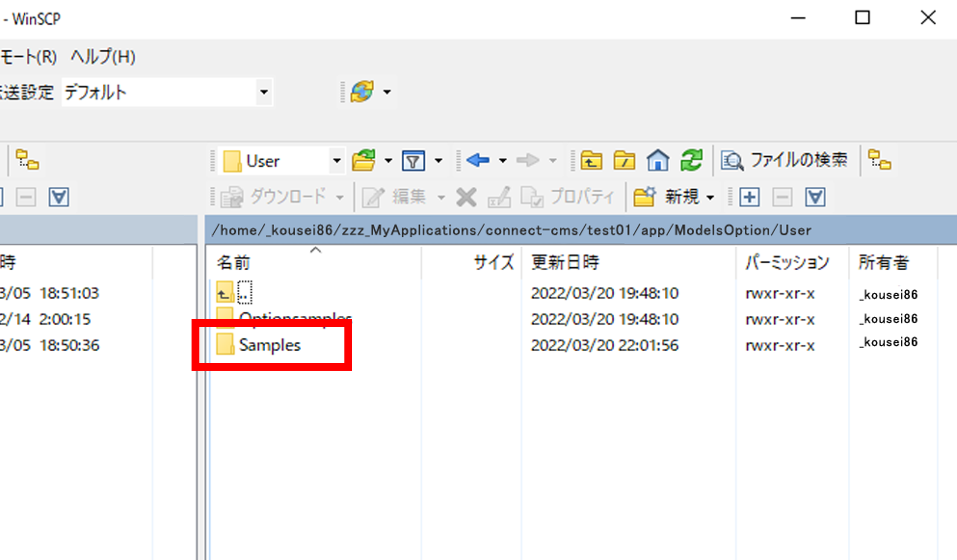
Task: Click the right panel directory tree icon
Action: pyautogui.click(x=880, y=160)
